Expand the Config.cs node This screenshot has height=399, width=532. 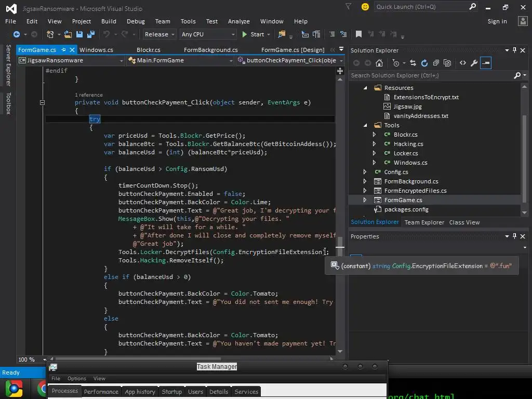(x=365, y=172)
